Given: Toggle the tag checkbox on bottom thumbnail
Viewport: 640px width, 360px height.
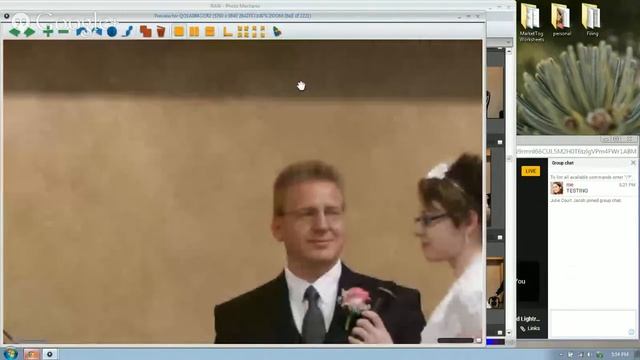Looking at the screenshot, I should (x=500, y=333).
